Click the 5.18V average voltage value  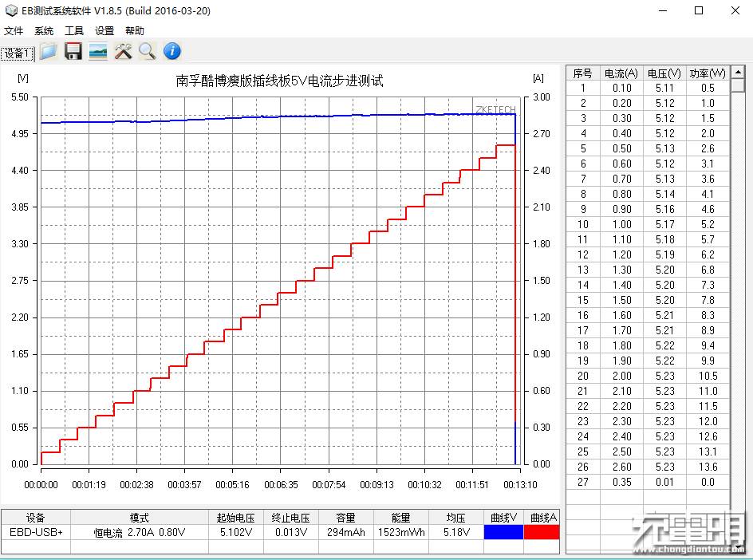tap(456, 532)
